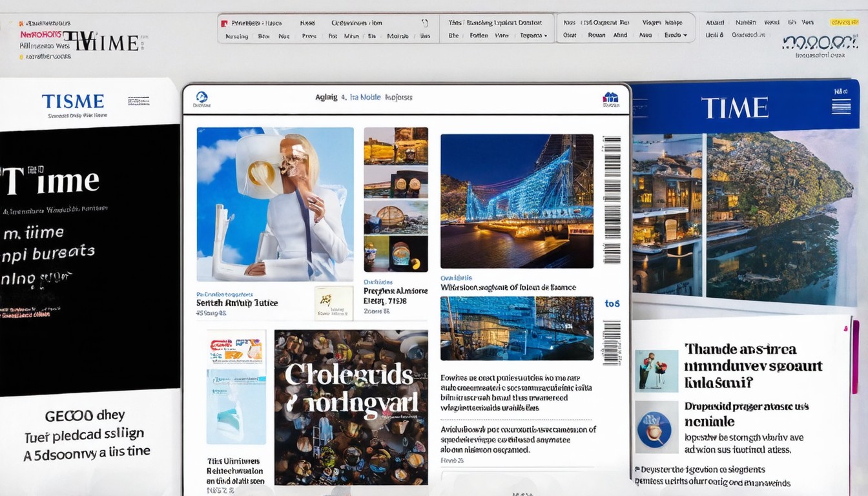Open the 'Thande ans-inea' headline
Viewport: 868px width, 496px height.
point(753,366)
